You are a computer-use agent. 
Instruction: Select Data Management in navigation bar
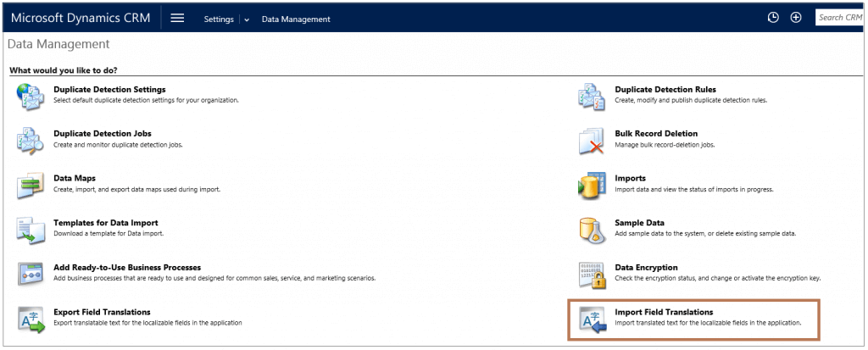pos(296,19)
